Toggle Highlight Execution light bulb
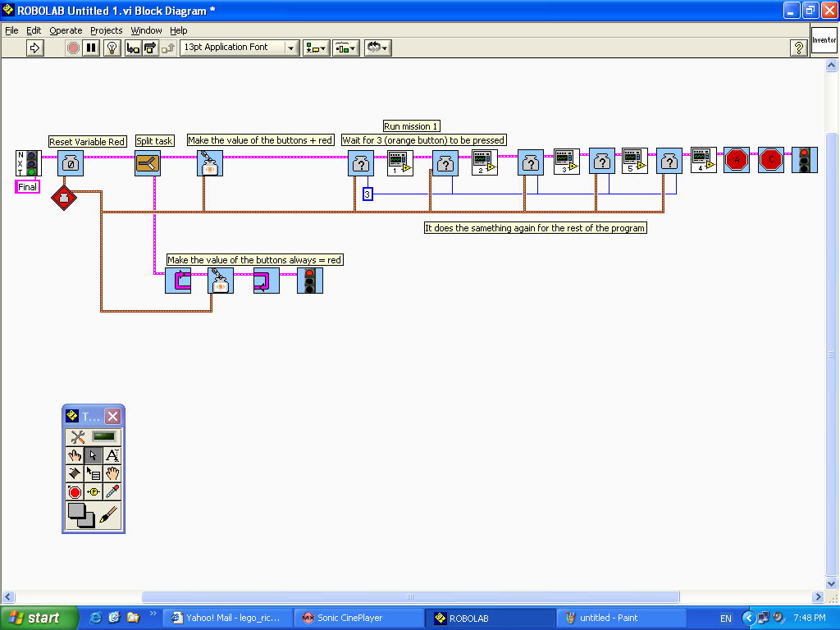The image size is (840, 630). pyautogui.click(x=112, y=48)
